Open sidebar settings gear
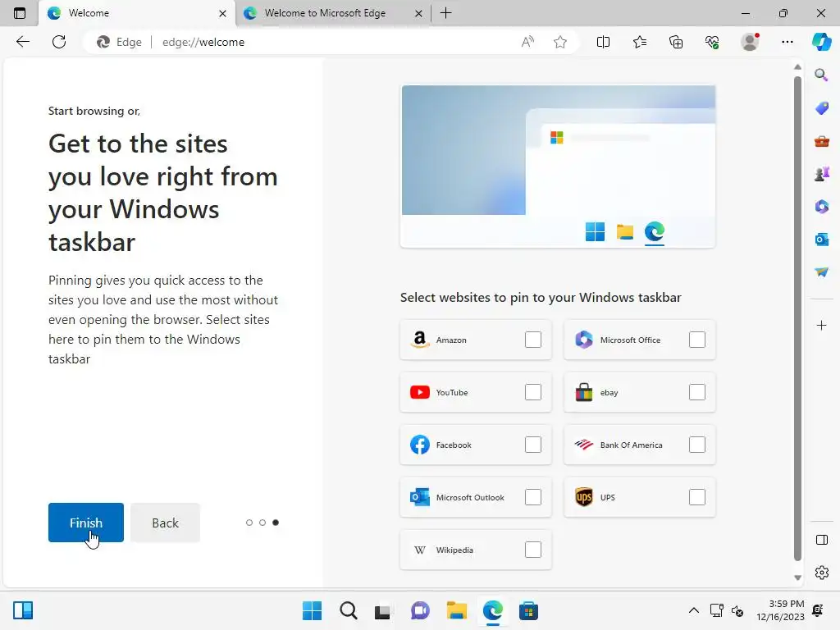 [x=821, y=573]
